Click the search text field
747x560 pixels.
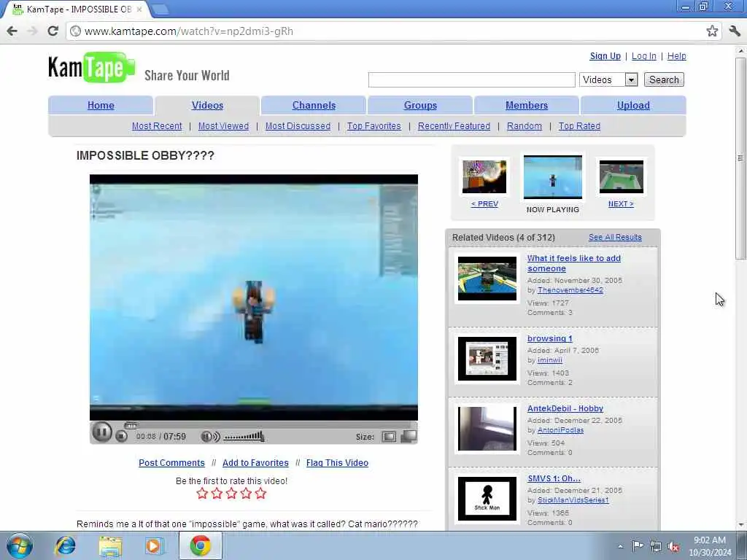tap(472, 79)
